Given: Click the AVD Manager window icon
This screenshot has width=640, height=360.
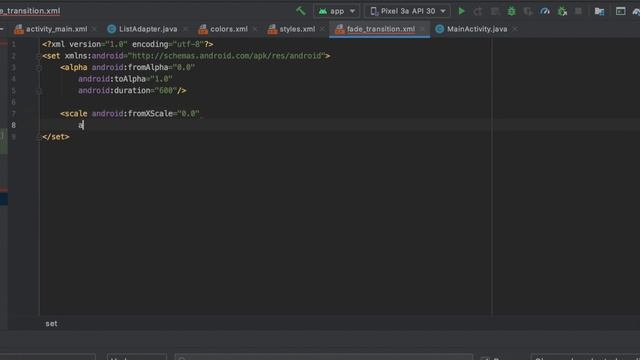Looking at the screenshot, I should [x=620, y=11].
